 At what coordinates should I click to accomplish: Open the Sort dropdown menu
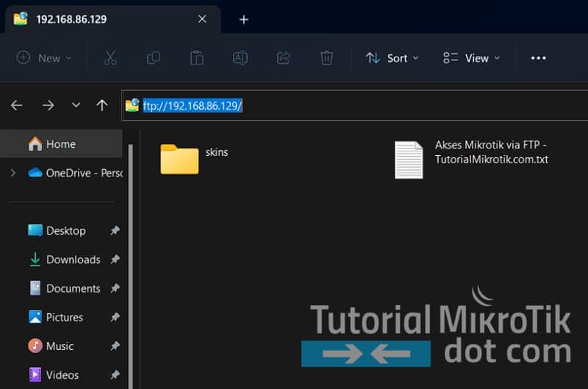coord(392,58)
